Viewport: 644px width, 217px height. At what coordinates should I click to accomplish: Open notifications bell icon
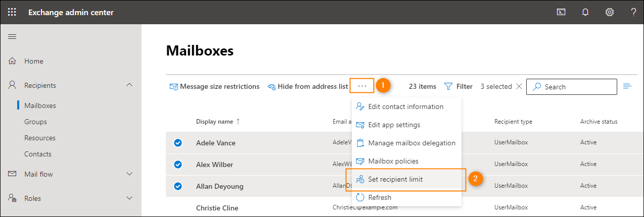pos(585,12)
